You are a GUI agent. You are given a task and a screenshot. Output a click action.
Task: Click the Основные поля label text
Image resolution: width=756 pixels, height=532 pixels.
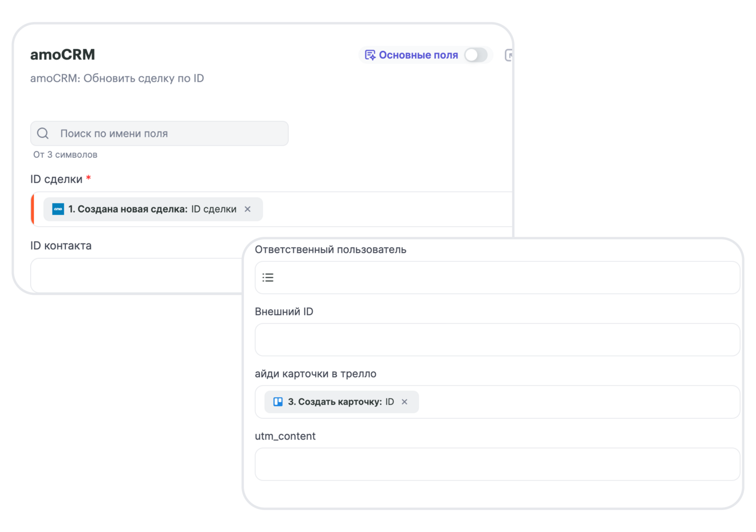(418, 55)
